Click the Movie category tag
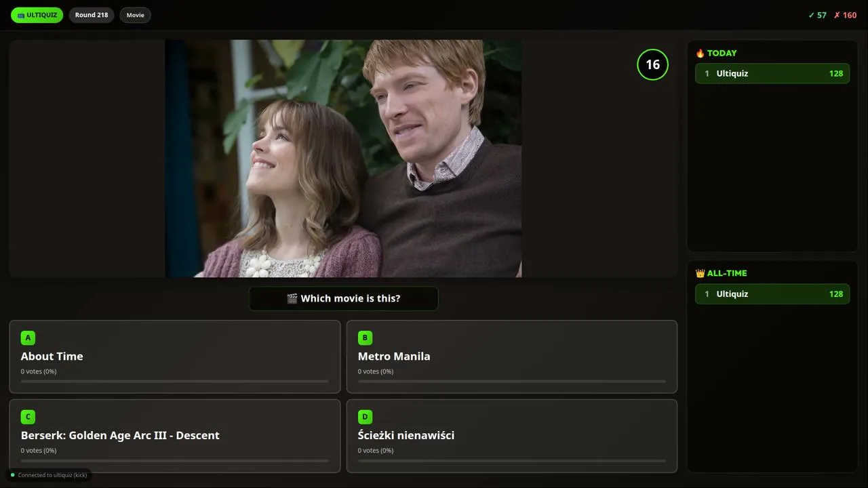 tap(136, 15)
